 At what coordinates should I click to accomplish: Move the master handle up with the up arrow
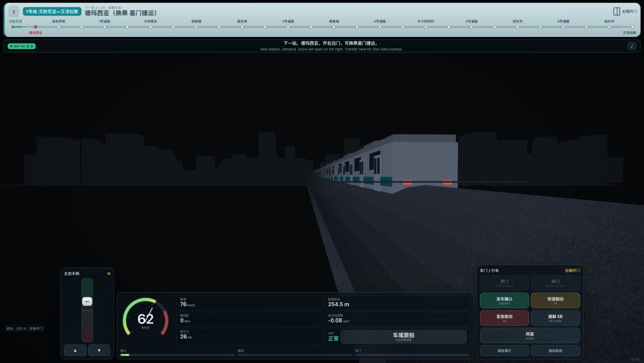[x=75, y=350]
